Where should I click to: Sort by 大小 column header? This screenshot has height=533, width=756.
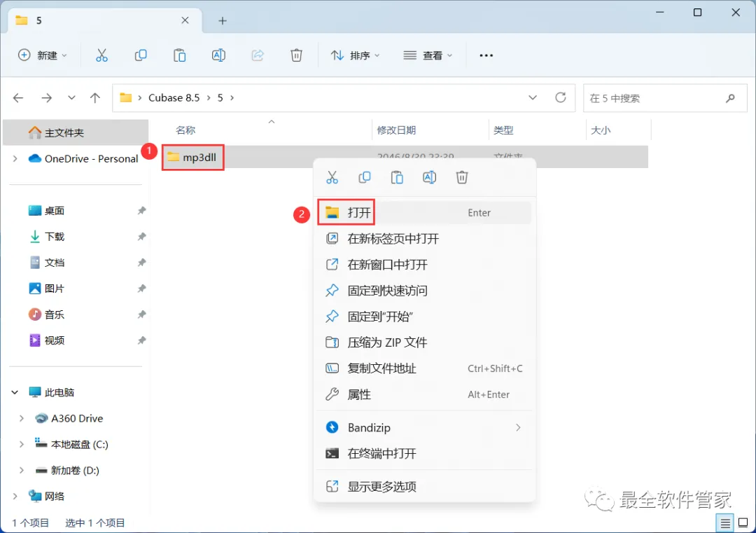tap(601, 130)
